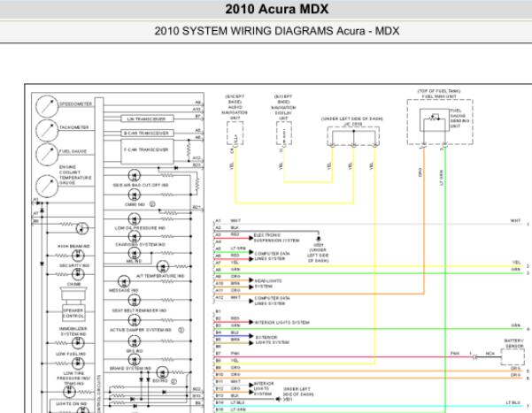Click the EXTERIOR LIGHTS SYSTEM reference label
The image size is (532, 413).
click(273, 340)
